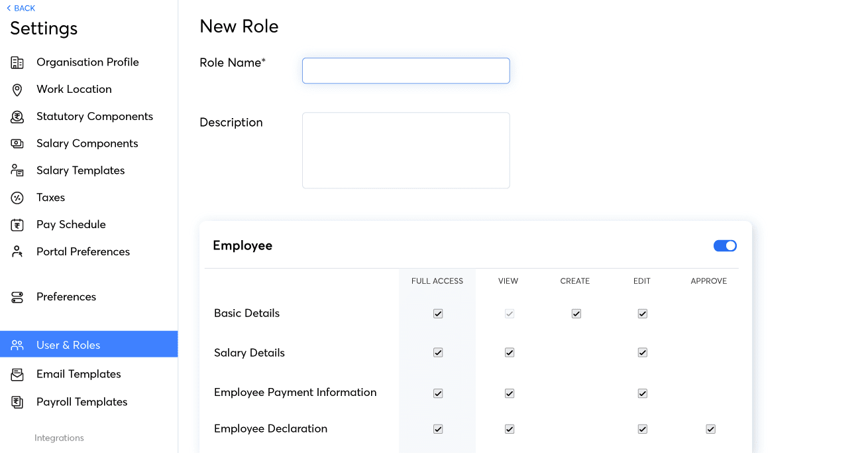Click the BACK link
The height and width of the screenshot is (453, 868).
(21, 8)
